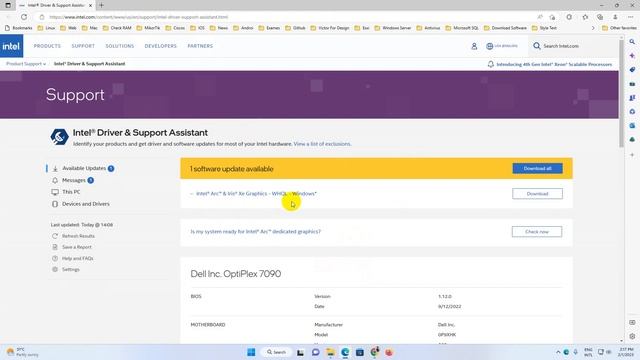Open the user account sign-in icon
The image size is (640, 360).
pos(474,46)
